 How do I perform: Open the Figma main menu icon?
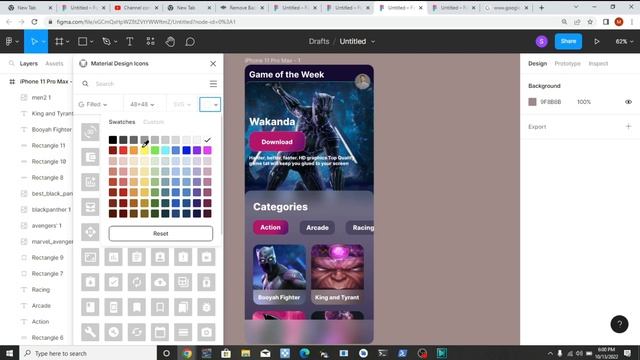click(9, 42)
